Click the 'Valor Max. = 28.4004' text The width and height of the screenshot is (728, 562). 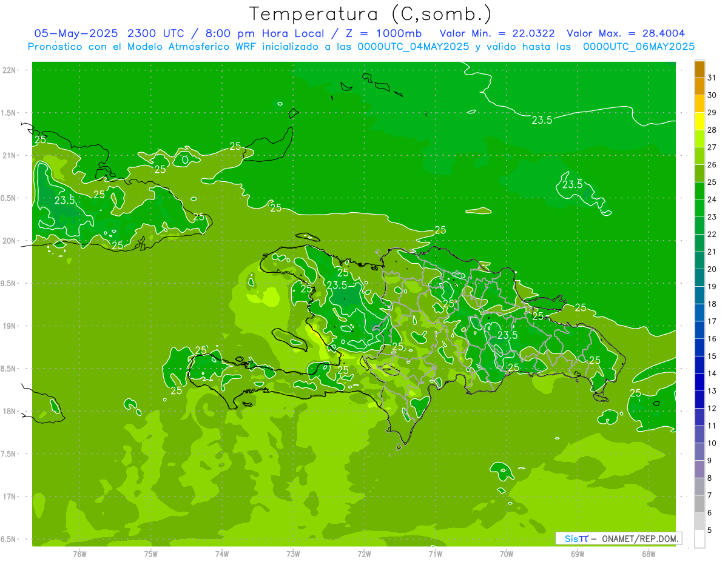click(626, 33)
